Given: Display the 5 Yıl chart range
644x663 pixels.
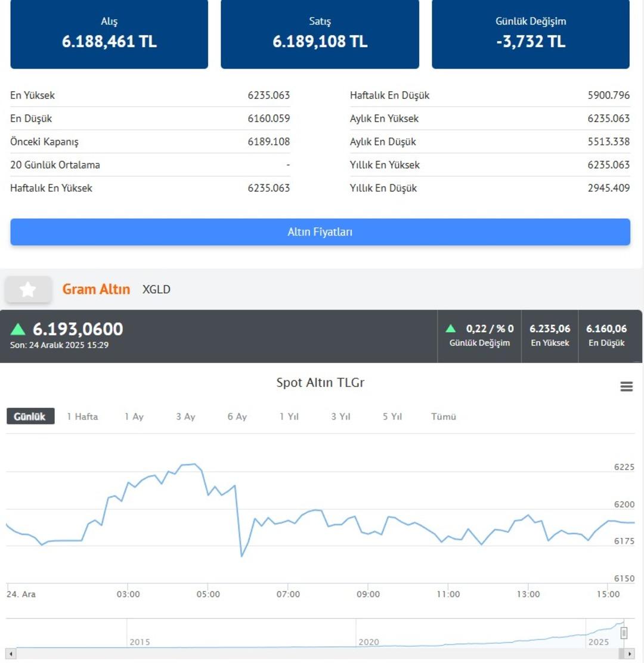Looking at the screenshot, I should 392,417.
